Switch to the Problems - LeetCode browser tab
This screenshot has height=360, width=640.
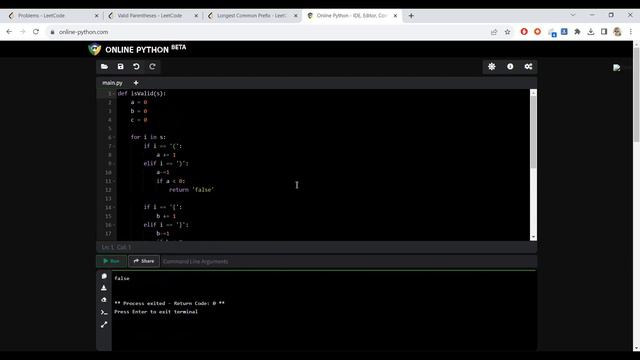[x=52, y=16]
